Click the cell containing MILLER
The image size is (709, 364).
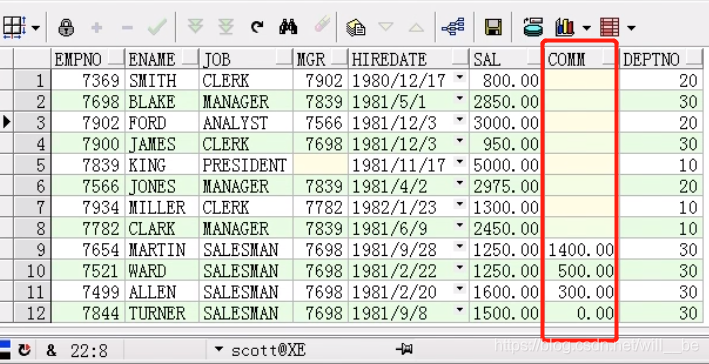162,208
